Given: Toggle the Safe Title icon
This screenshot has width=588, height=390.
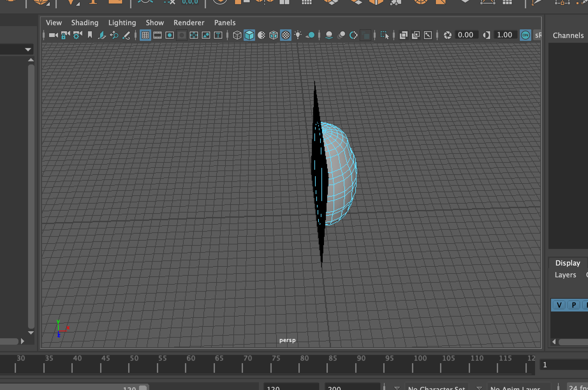Looking at the screenshot, I should 218,35.
